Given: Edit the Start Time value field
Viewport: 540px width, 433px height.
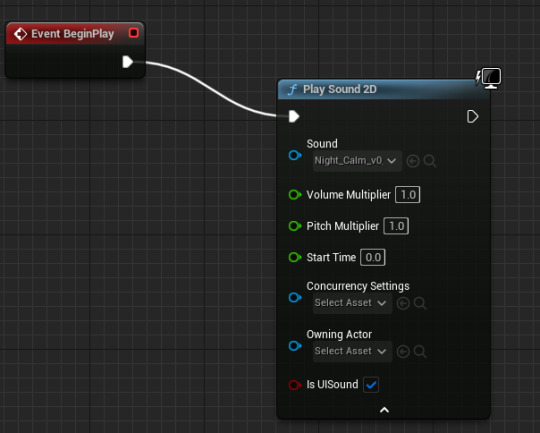Looking at the screenshot, I should coord(373,257).
